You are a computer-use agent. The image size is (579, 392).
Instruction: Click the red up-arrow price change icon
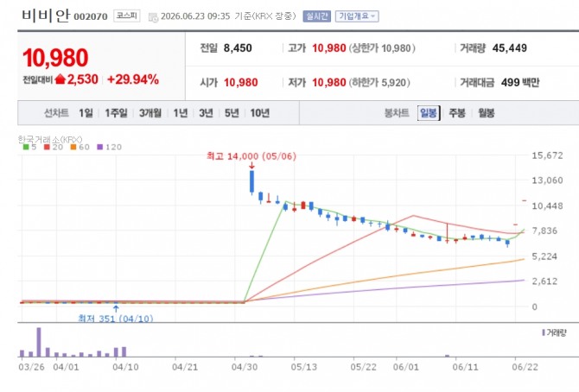[x=60, y=79]
